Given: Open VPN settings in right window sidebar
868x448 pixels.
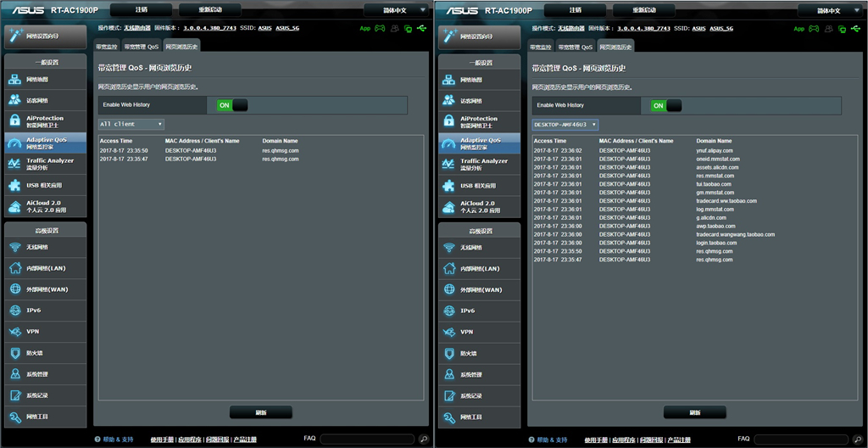Looking at the screenshot, I should (x=480, y=332).
